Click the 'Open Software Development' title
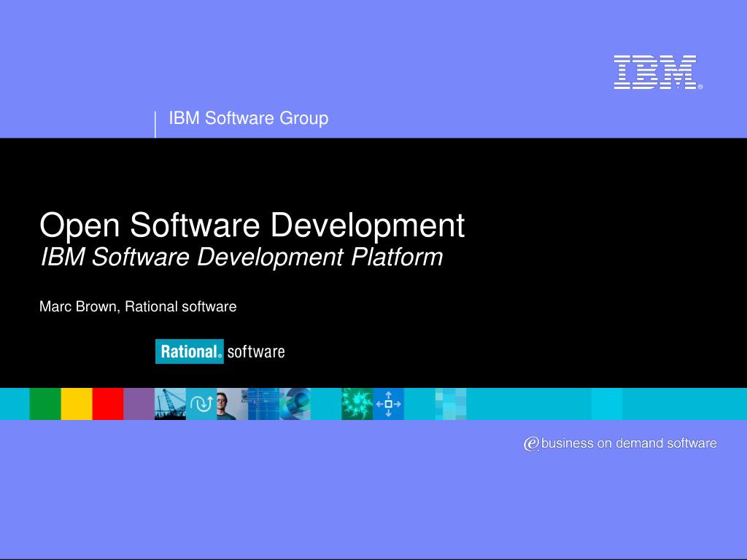 pyautogui.click(x=252, y=225)
